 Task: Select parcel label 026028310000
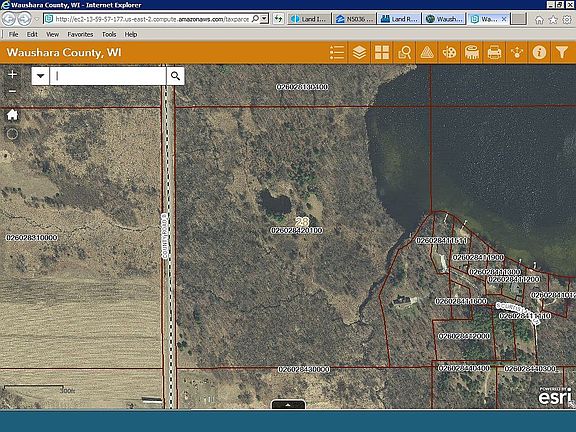(x=32, y=238)
